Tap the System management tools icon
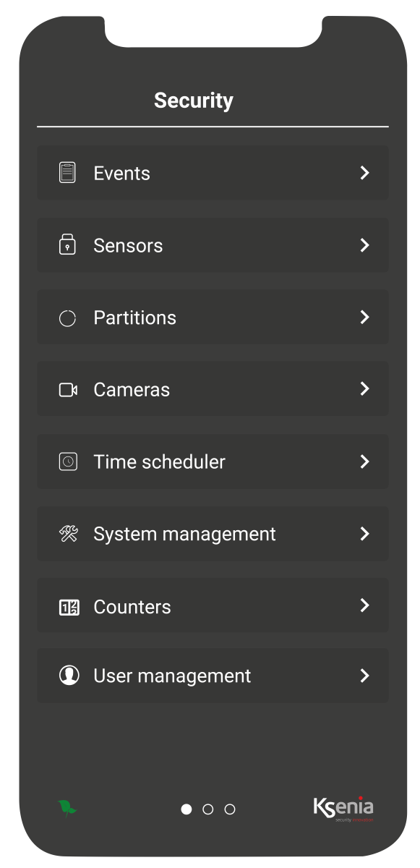420x868 pixels. [x=67, y=534]
